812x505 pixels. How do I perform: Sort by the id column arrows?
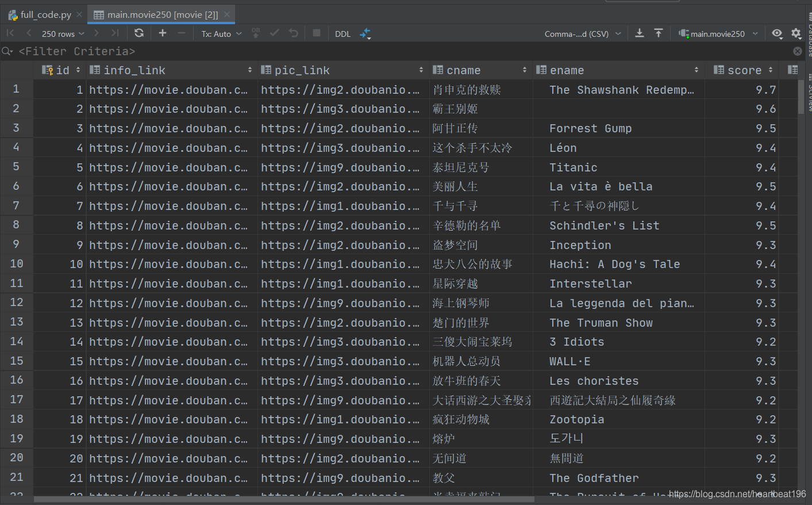pyautogui.click(x=78, y=70)
